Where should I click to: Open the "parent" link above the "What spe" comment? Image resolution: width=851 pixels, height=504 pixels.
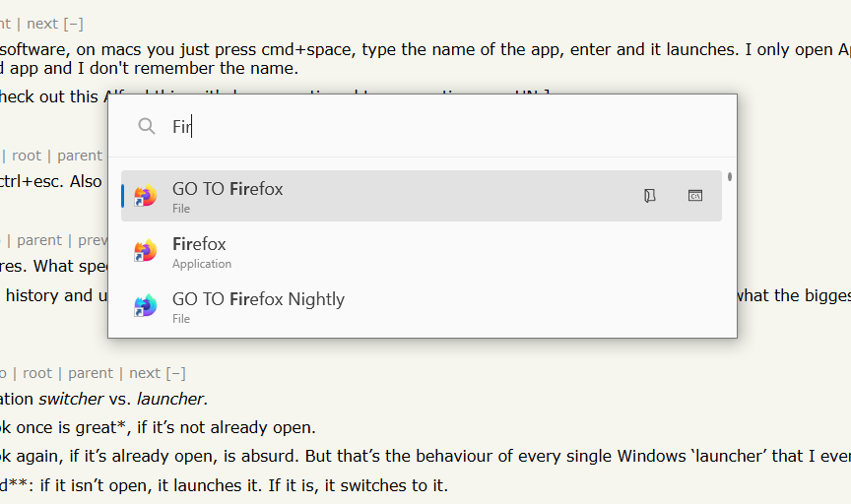tap(39, 240)
